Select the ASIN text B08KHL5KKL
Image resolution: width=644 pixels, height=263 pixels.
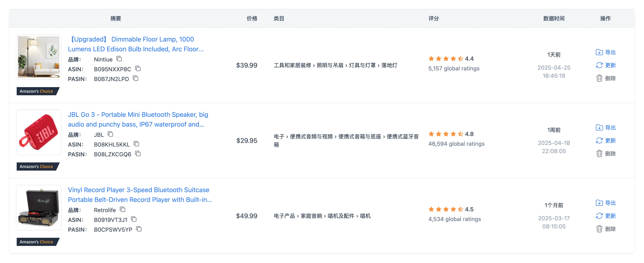pyautogui.click(x=112, y=145)
